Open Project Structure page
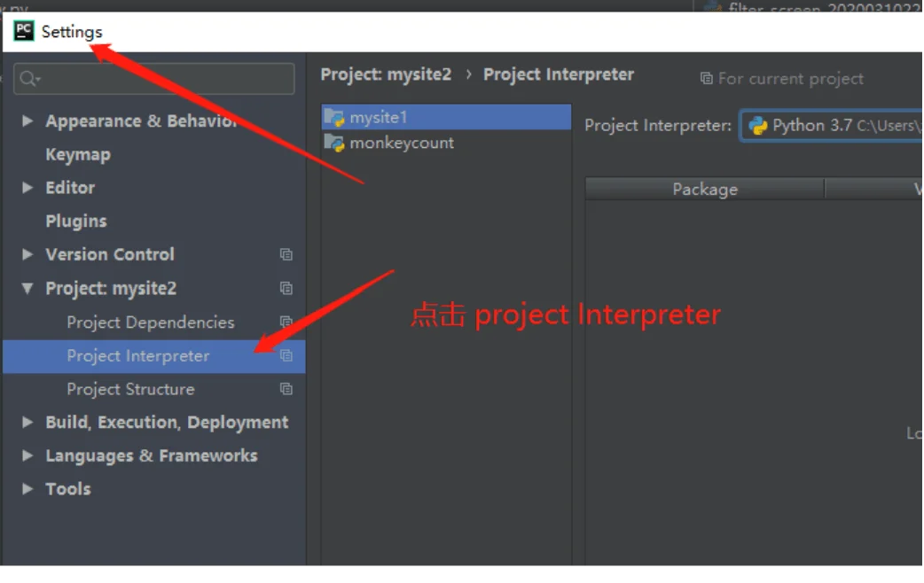Image resolution: width=924 pixels, height=583 pixels. pyautogui.click(x=130, y=389)
